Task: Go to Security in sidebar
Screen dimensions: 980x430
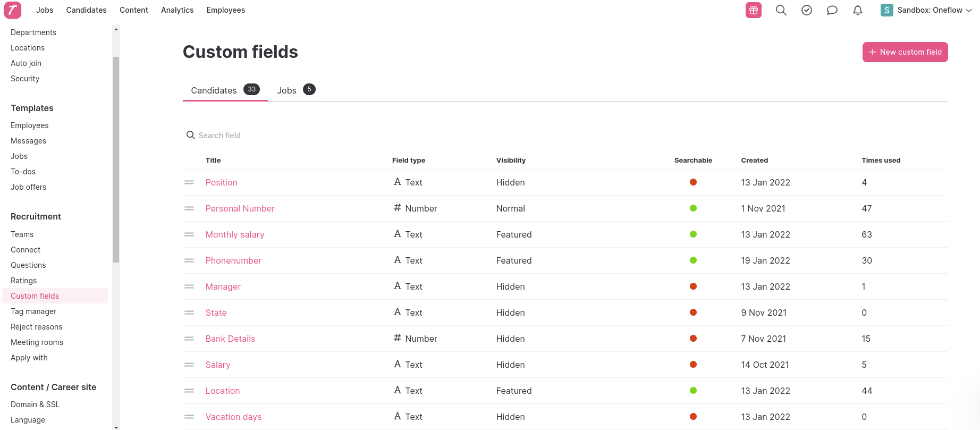Action: point(25,79)
